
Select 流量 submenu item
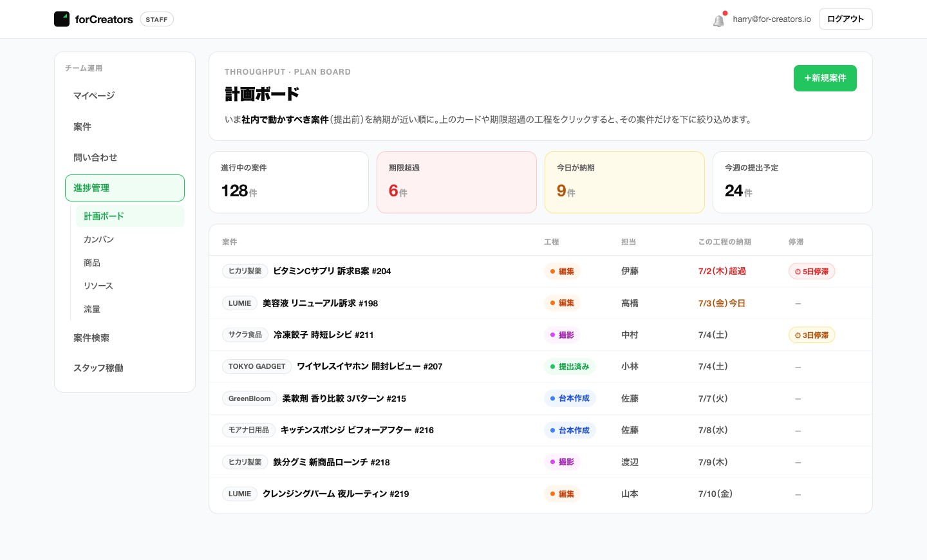130,309
